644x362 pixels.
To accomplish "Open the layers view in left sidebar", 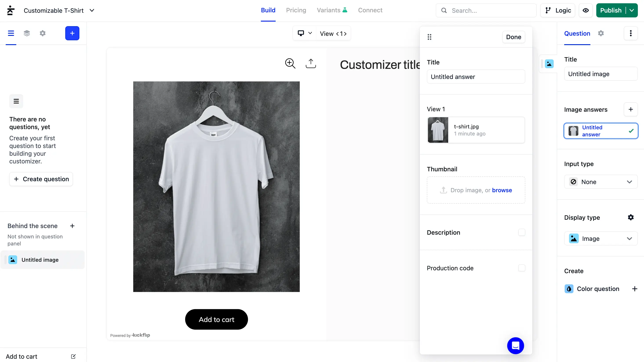I will coord(27,33).
